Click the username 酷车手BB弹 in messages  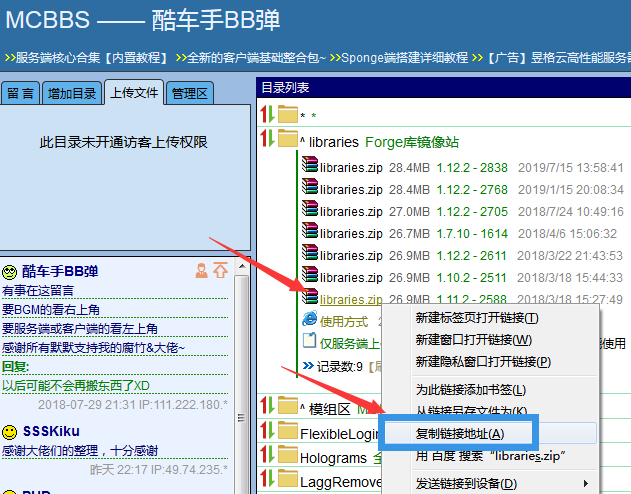coord(60,272)
